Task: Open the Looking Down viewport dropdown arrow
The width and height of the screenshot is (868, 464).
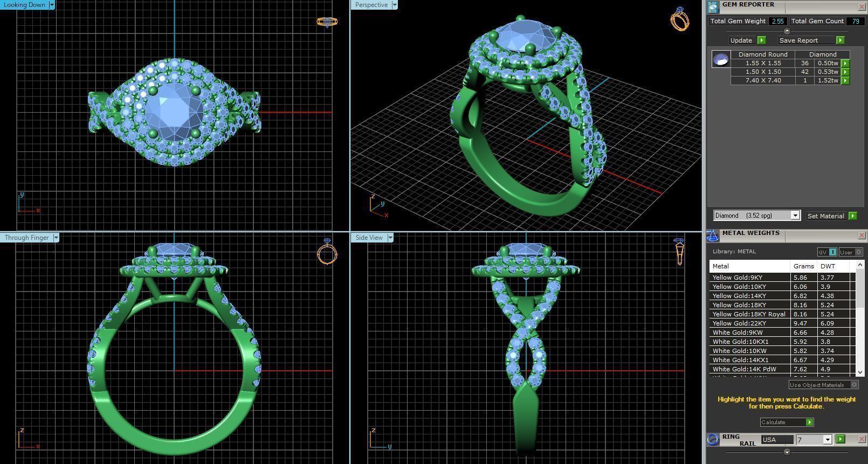Action: (x=52, y=5)
